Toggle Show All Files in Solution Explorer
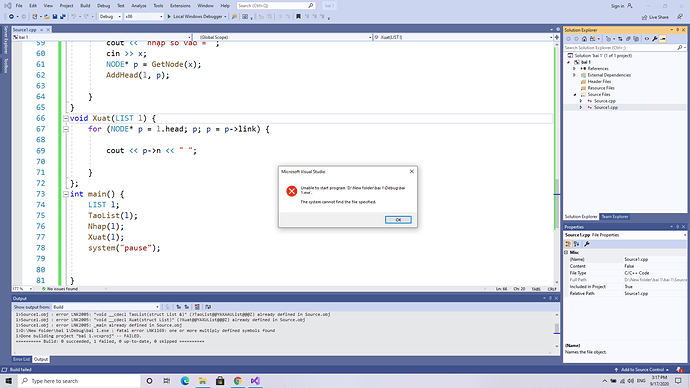This screenshot has width=690, height=388. pos(636,39)
